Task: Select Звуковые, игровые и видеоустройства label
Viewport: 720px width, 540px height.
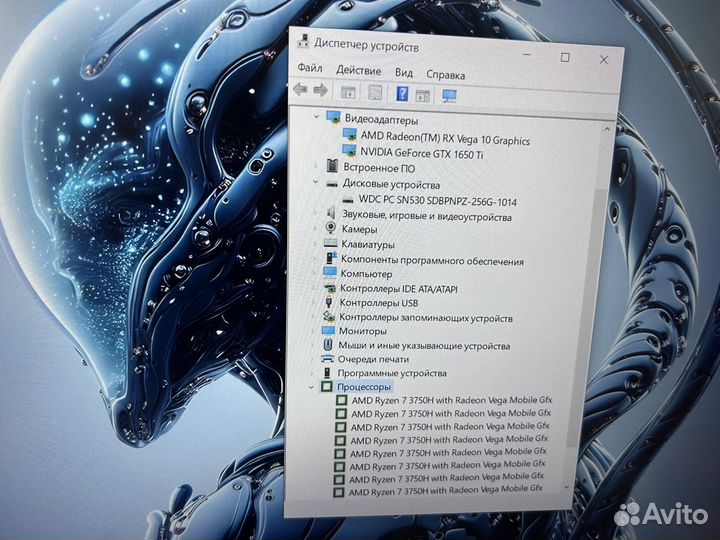Action: 427,216
